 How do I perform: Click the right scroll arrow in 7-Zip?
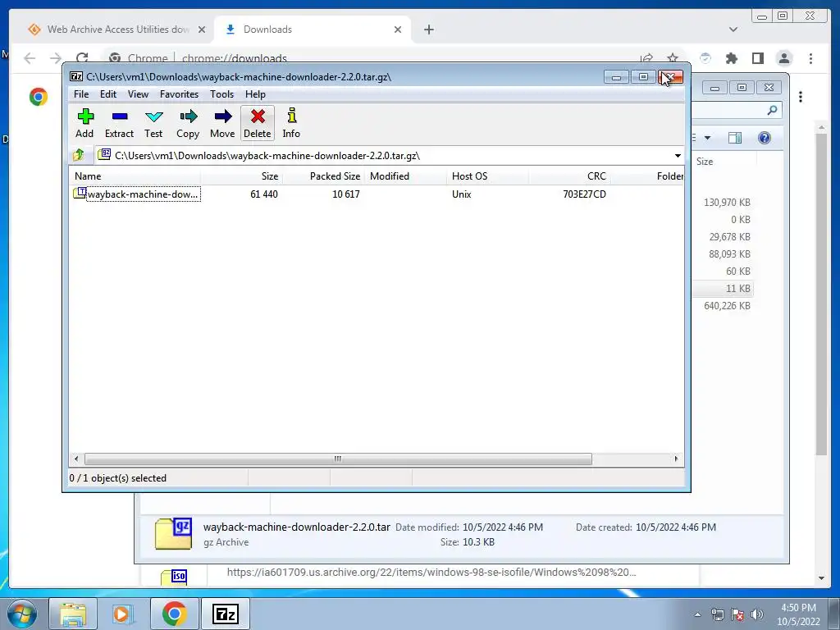[x=676, y=459]
